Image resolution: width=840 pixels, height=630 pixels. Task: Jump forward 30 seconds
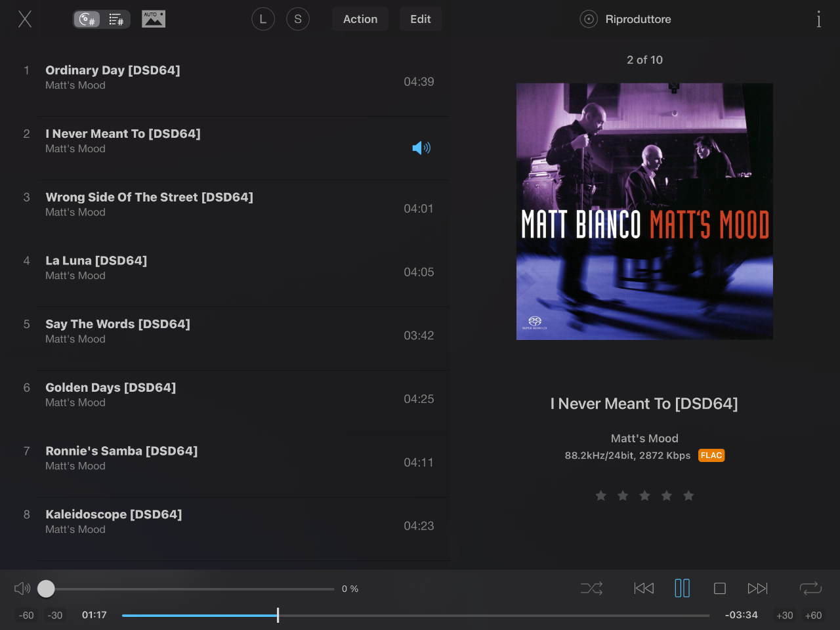785,616
